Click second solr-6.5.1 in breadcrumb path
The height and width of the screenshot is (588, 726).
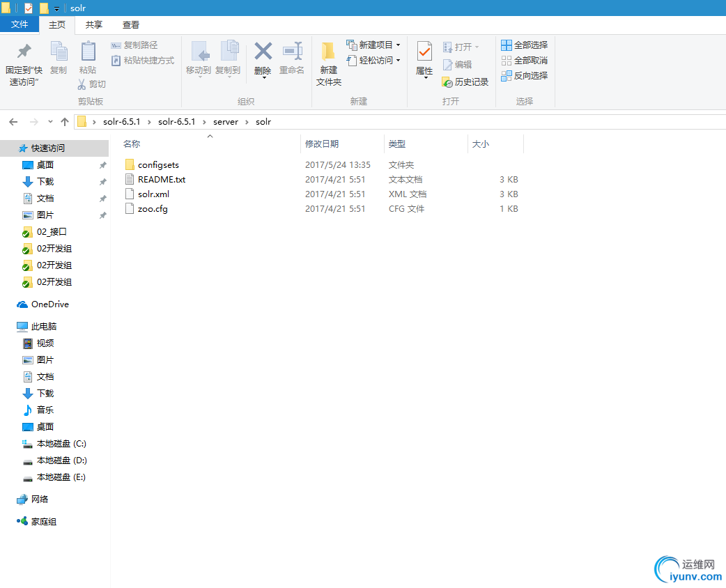click(176, 122)
